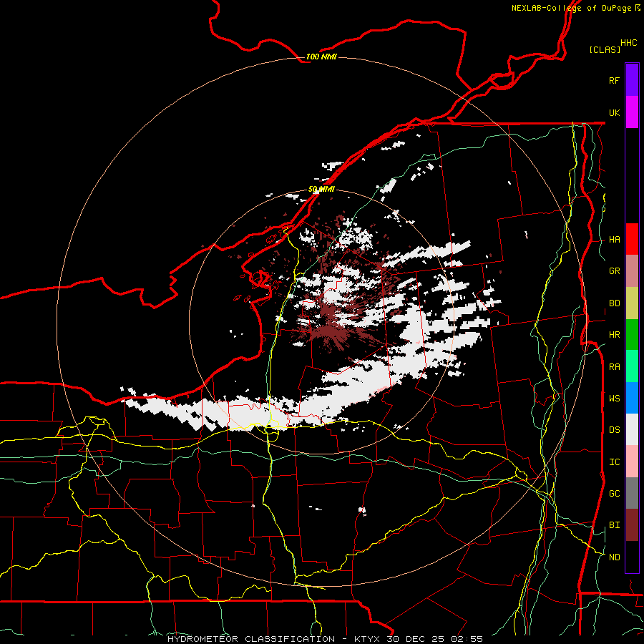The image size is (644, 644).
Task: Click the UK magenta legend swatch
Action: 632,112
